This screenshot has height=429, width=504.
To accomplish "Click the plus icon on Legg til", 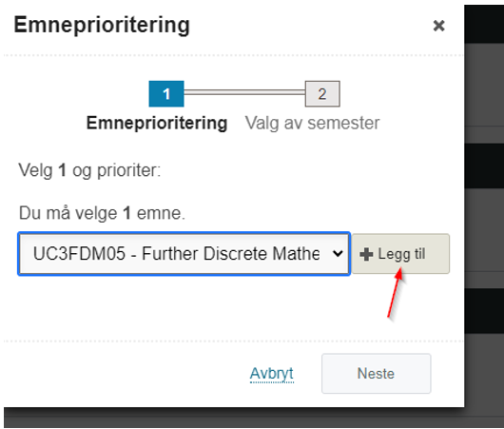I will point(366,254).
